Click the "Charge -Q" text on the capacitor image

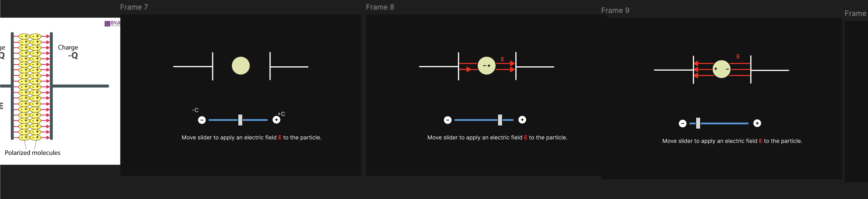click(68, 51)
